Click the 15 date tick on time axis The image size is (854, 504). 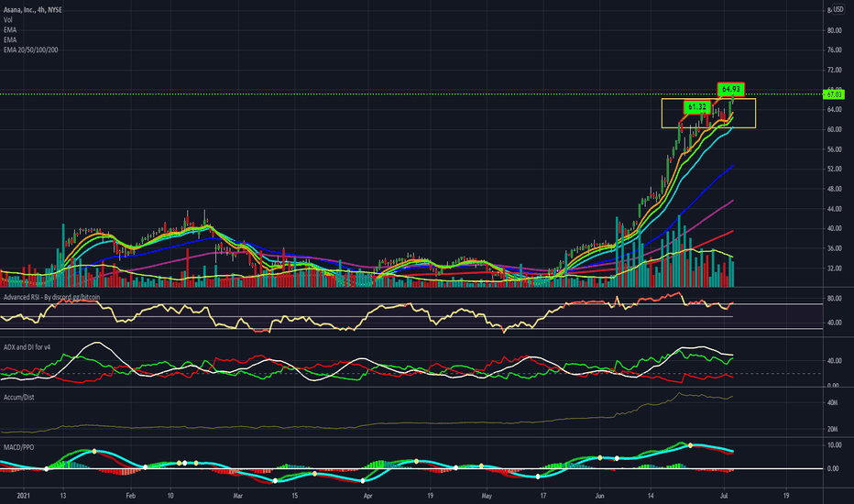(x=295, y=496)
